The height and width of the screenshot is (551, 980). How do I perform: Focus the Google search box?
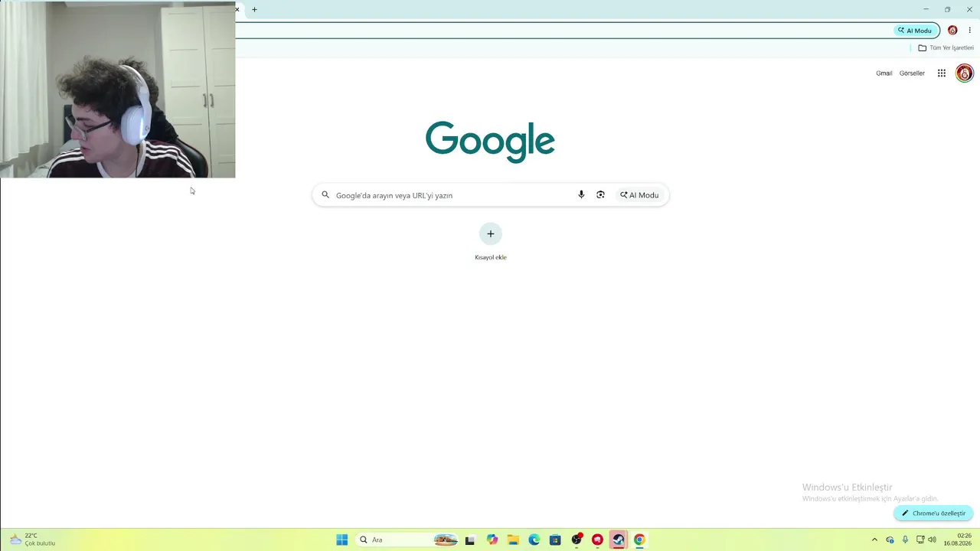click(x=490, y=195)
